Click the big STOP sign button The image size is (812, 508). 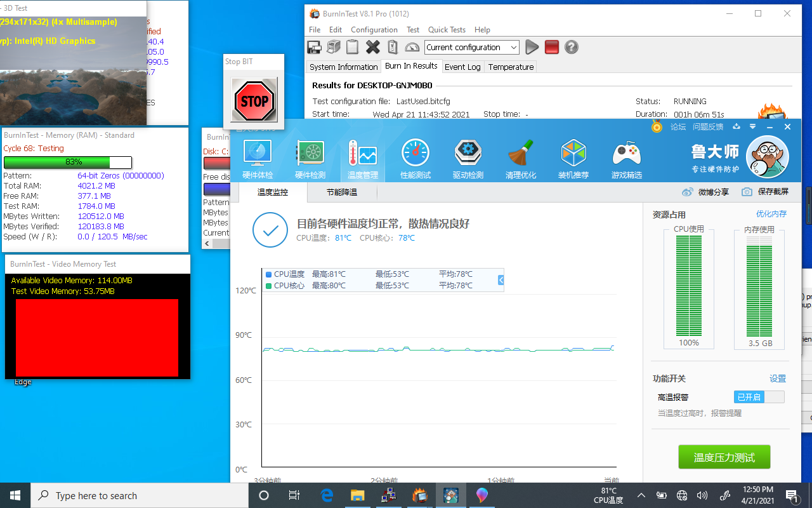pos(254,100)
